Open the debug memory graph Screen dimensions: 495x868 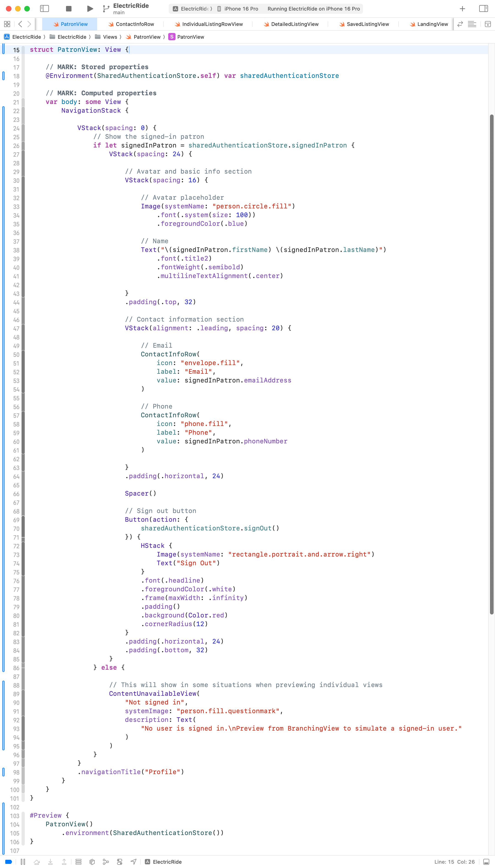pos(106,862)
